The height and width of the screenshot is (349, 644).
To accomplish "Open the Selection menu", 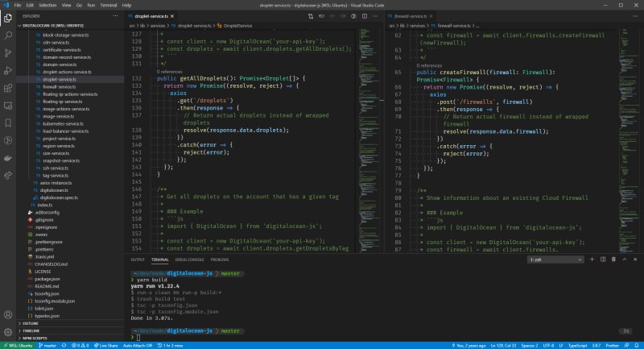I will pyautogui.click(x=47, y=6).
